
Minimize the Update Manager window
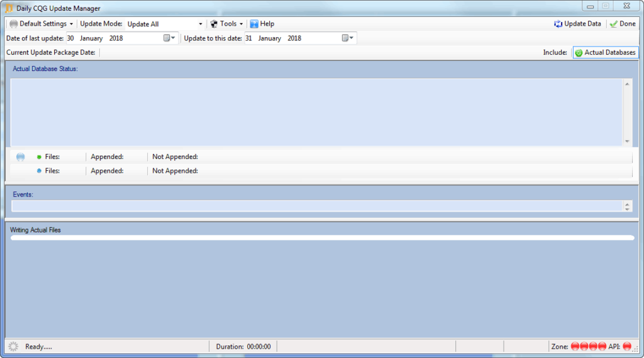pos(590,6)
